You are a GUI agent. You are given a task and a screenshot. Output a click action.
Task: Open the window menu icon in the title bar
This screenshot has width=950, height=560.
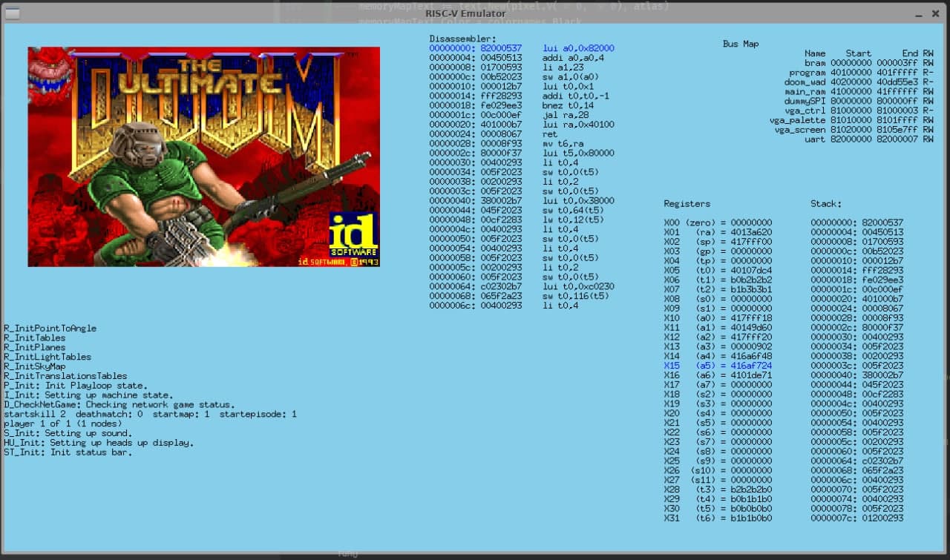[13, 13]
